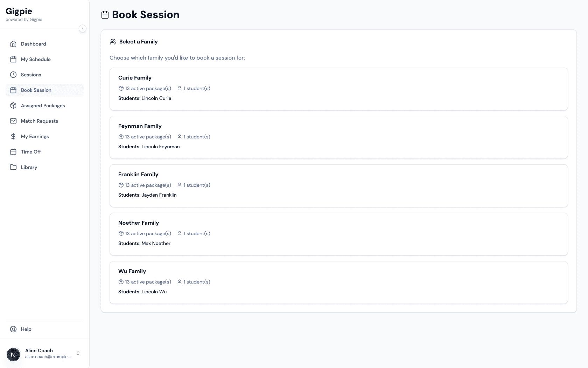Collapse the sidebar with the chevron button
Image resolution: width=588 pixels, height=368 pixels.
click(x=83, y=28)
